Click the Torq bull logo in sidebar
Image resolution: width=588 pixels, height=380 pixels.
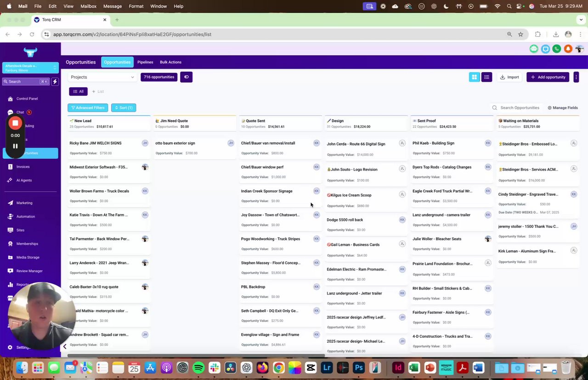click(30, 51)
